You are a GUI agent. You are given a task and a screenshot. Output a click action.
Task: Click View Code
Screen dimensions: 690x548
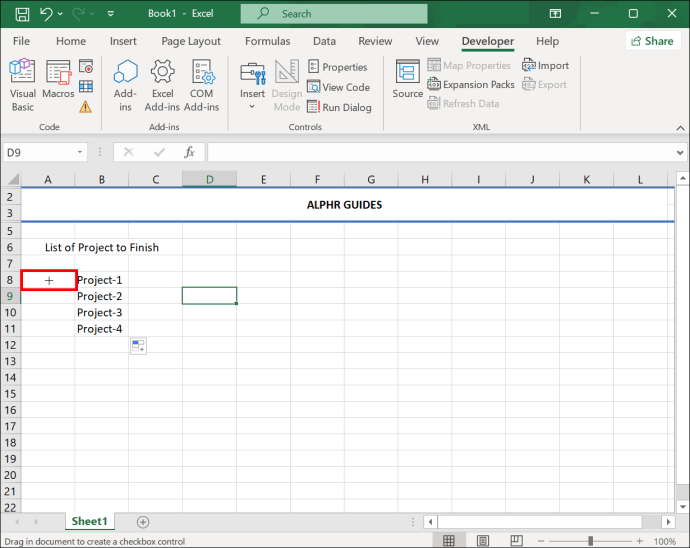(x=338, y=87)
